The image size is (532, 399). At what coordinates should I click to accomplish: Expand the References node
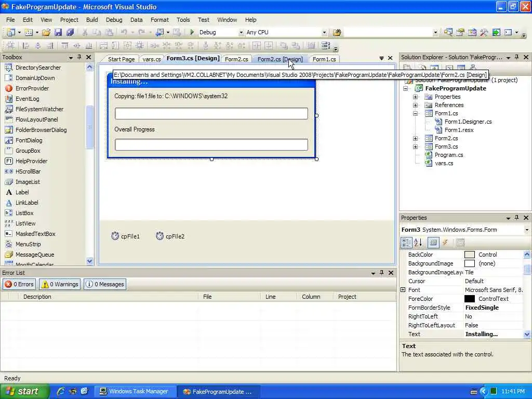tap(415, 105)
